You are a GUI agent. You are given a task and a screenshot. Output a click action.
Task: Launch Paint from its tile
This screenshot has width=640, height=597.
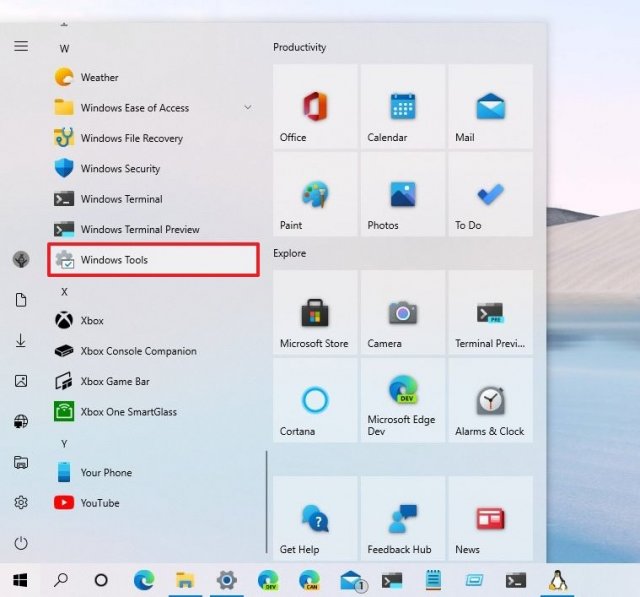click(x=315, y=194)
